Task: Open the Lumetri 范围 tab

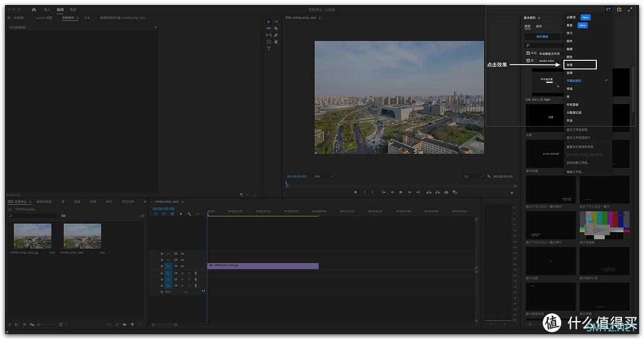Action: [44, 18]
